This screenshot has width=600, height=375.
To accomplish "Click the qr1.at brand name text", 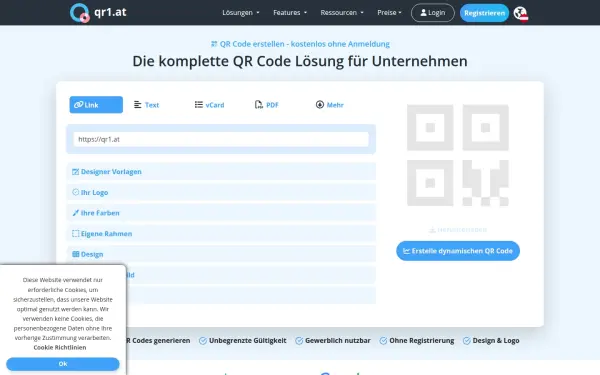I will tap(110, 12).
